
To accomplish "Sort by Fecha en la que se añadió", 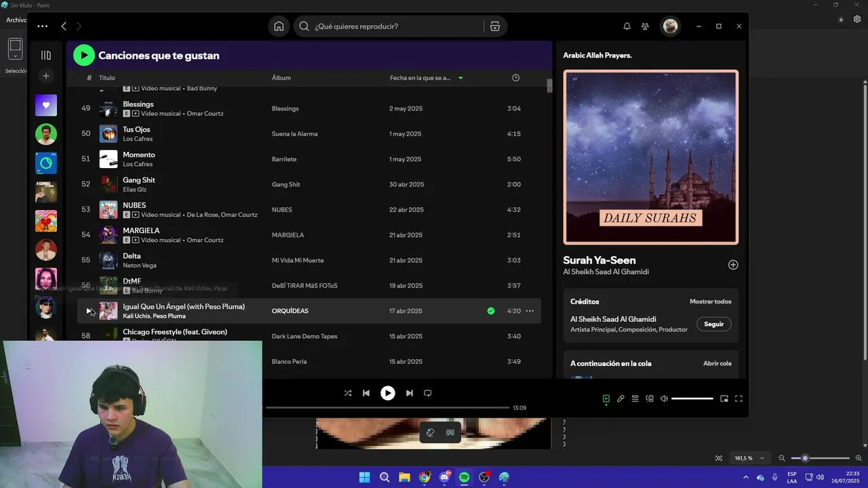I will (420, 78).
